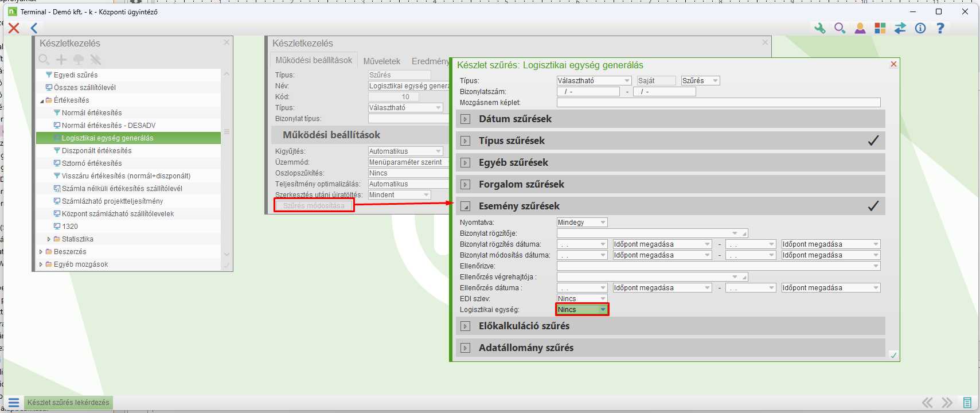This screenshot has width=980, height=413.
Task: Open the Nyomtatva dropdown
Action: [603, 223]
